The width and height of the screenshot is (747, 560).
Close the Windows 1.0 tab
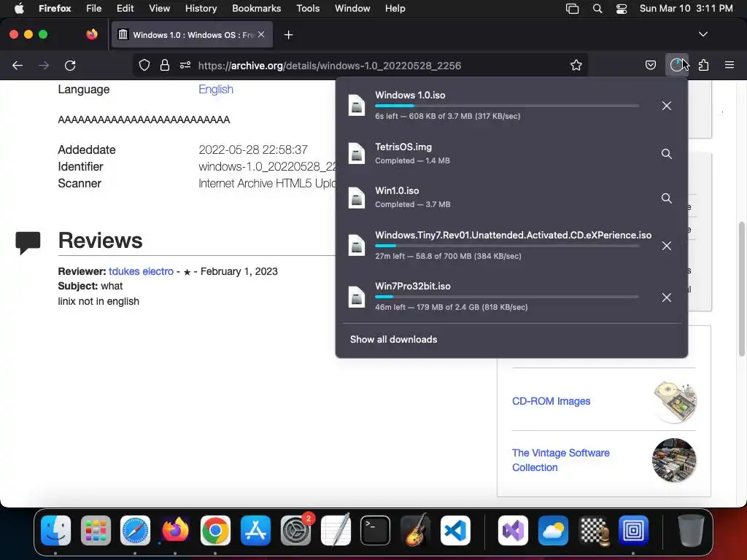(261, 34)
